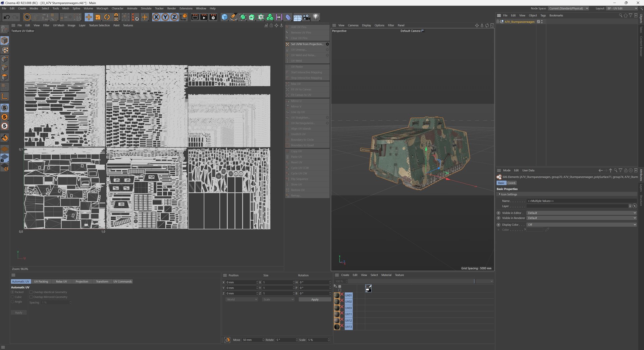Expand the Icon Settings section
The height and width of the screenshot is (350, 644).
click(x=509, y=194)
